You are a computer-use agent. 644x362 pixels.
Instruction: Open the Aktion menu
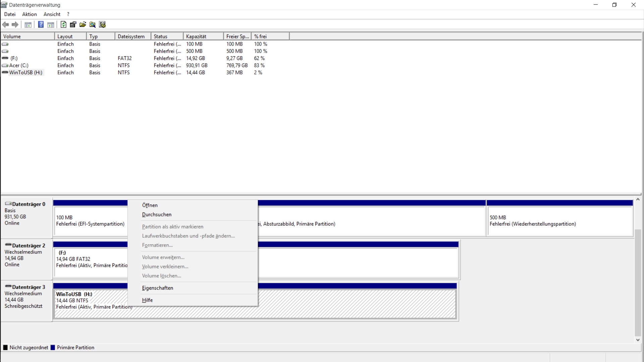point(30,14)
